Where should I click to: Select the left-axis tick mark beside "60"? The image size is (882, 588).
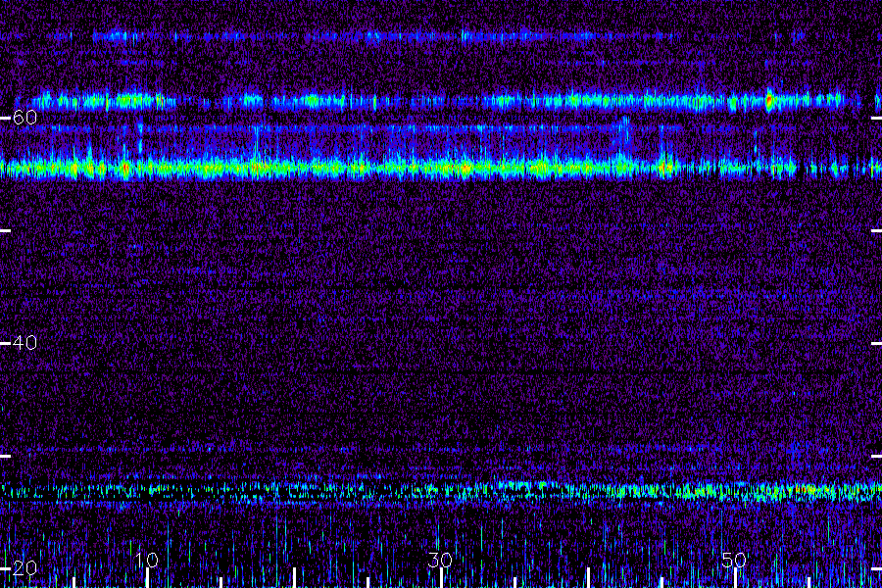[5, 119]
